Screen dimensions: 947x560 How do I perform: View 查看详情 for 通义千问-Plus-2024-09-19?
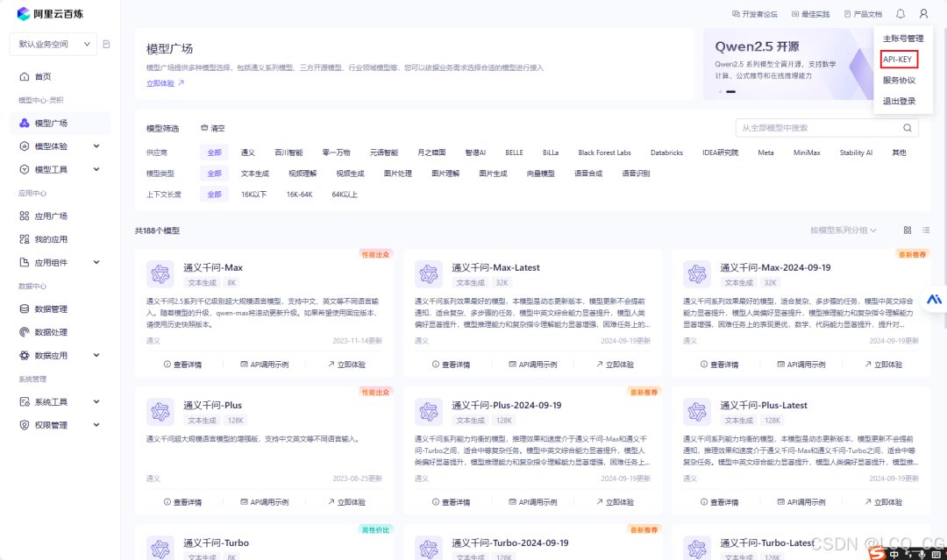pos(452,502)
